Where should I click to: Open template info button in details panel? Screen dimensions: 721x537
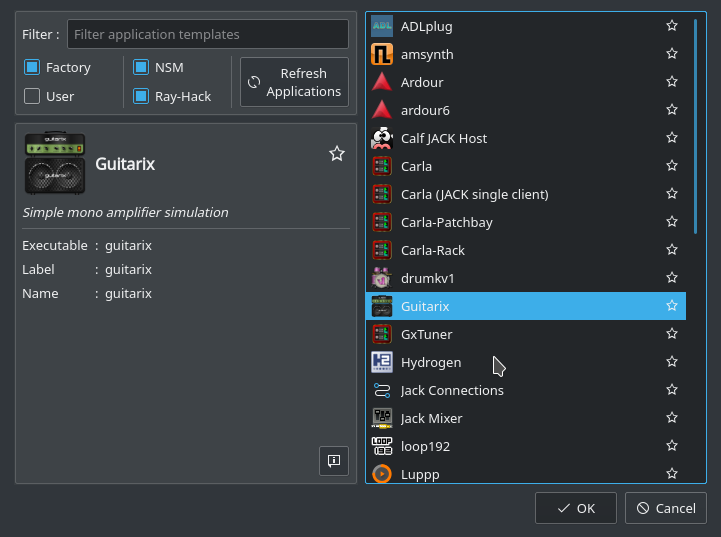(334, 461)
